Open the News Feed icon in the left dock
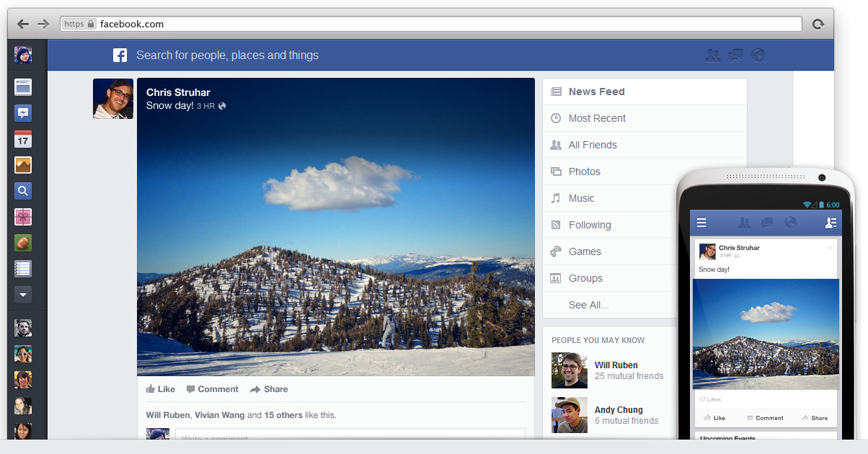868x454 pixels. pos(23,87)
